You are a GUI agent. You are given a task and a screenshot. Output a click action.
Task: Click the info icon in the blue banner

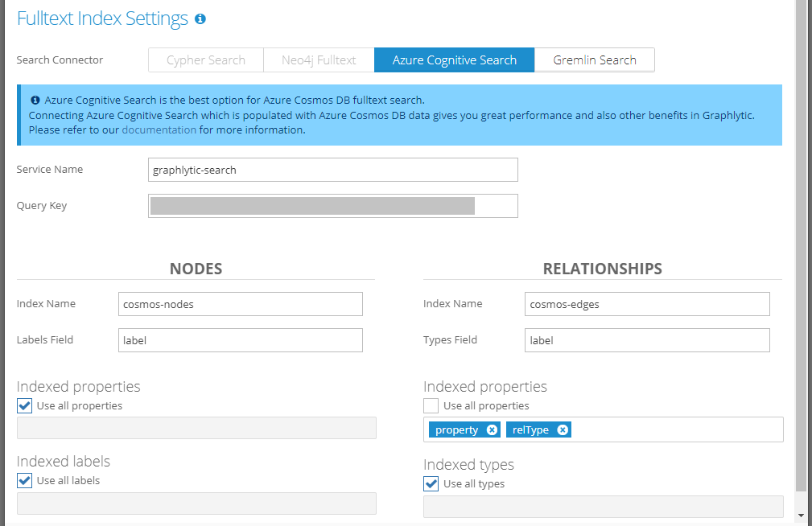coord(35,101)
